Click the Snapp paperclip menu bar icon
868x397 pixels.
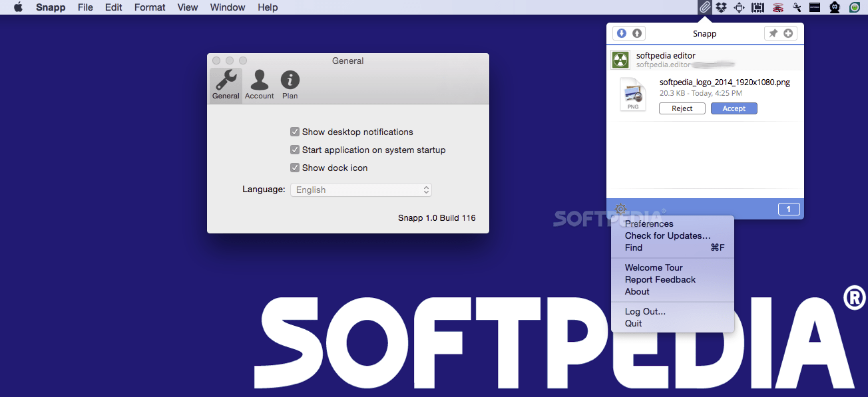[x=704, y=7]
